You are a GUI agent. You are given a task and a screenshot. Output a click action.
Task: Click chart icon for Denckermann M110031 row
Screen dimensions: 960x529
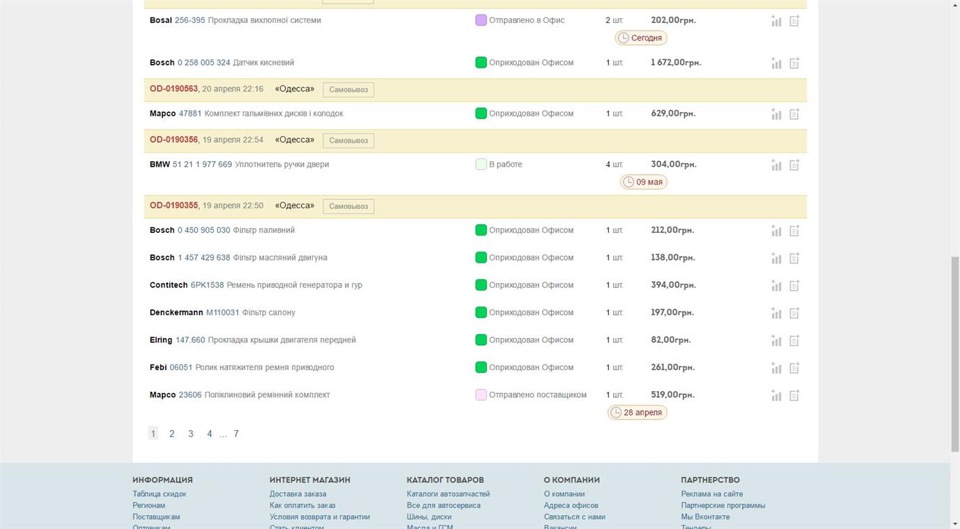776,313
